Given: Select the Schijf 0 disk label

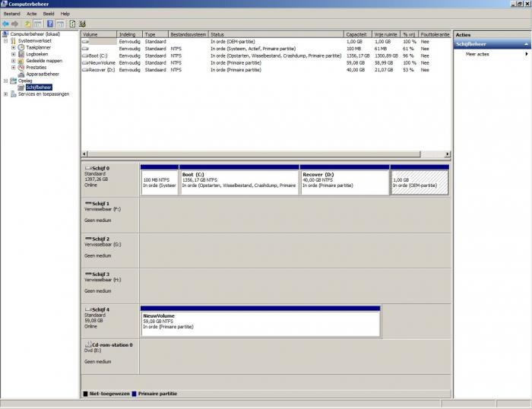Looking at the screenshot, I should point(99,167).
